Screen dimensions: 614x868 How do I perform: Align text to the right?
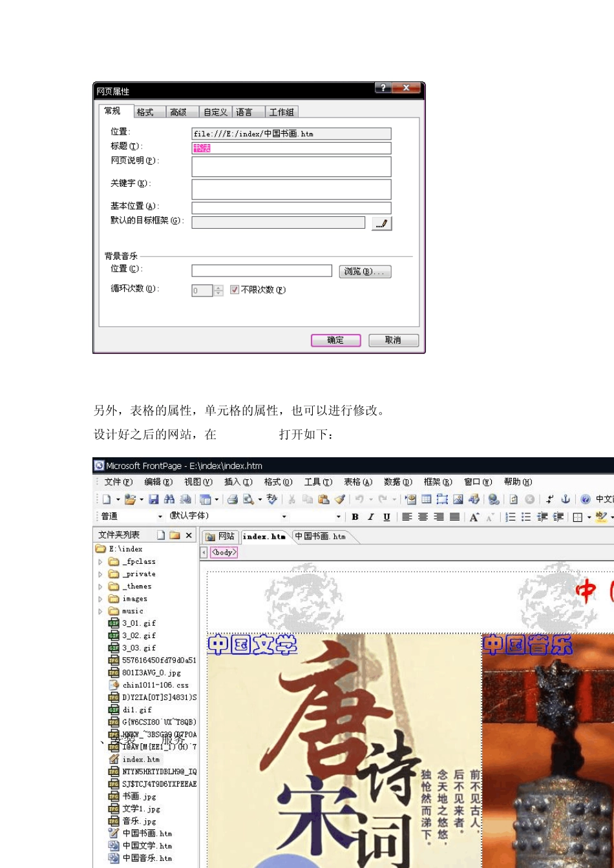(439, 517)
